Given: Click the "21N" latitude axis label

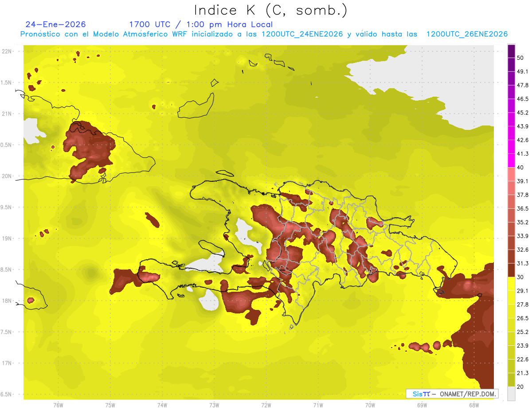Looking at the screenshot, I should pyautogui.click(x=7, y=114).
